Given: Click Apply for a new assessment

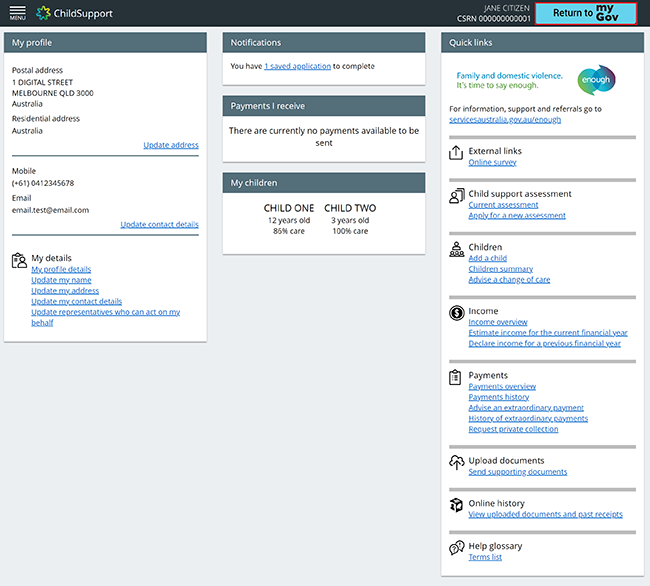Looking at the screenshot, I should (x=517, y=216).
